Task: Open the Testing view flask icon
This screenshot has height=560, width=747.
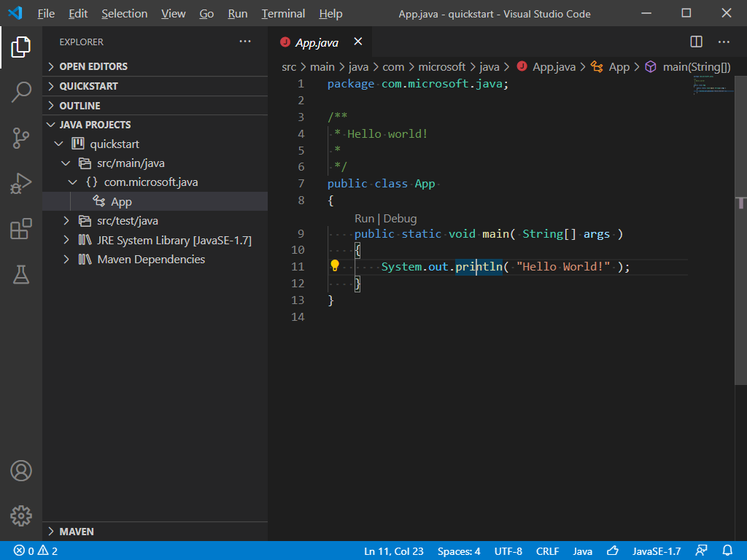Action: 21,275
